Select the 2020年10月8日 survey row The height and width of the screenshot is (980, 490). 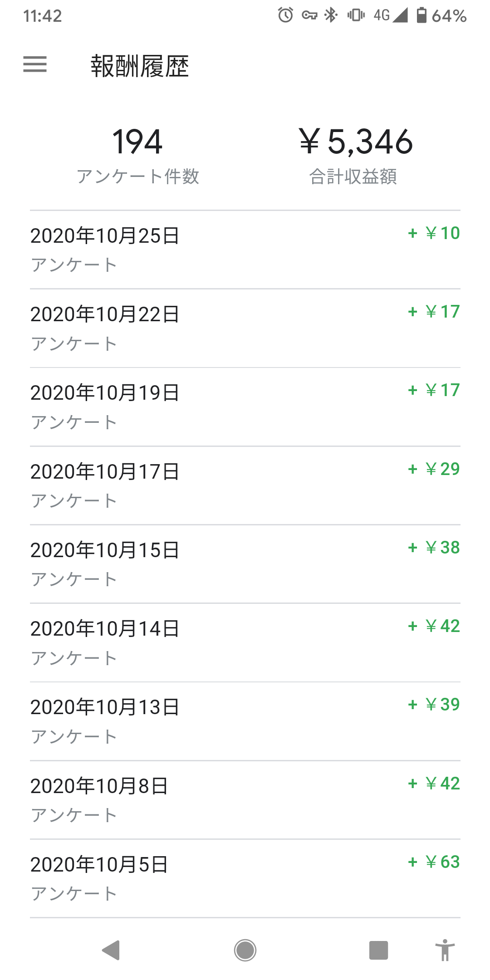click(245, 800)
